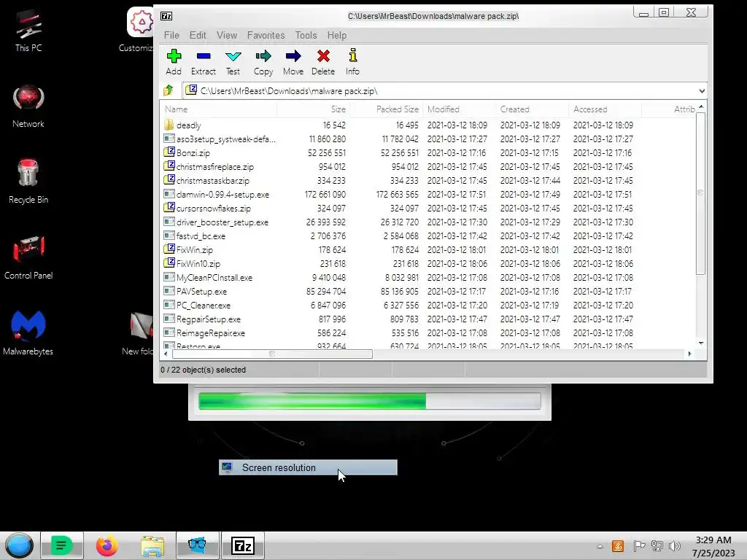Click the vertical scrollbar down arrow
This screenshot has width=747, height=560.
tap(701, 343)
